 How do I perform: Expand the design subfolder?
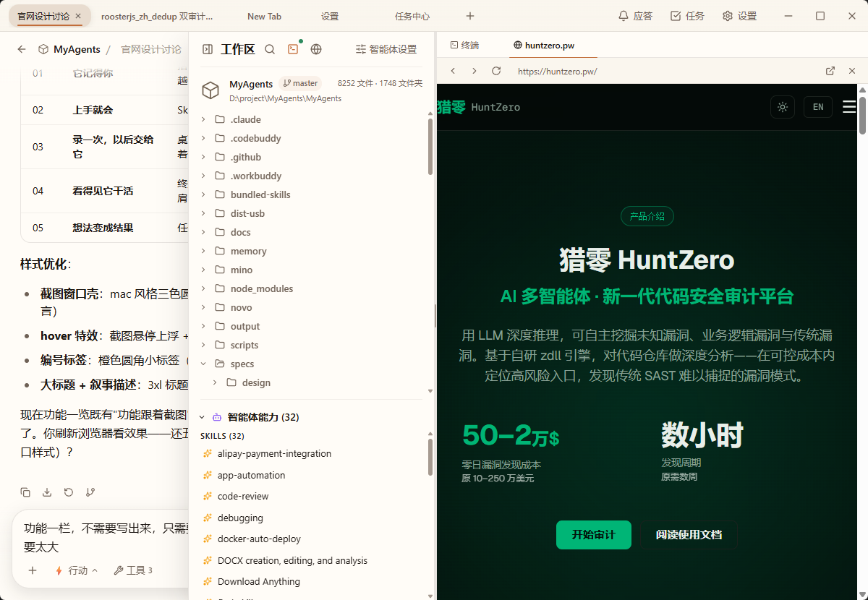tap(215, 382)
